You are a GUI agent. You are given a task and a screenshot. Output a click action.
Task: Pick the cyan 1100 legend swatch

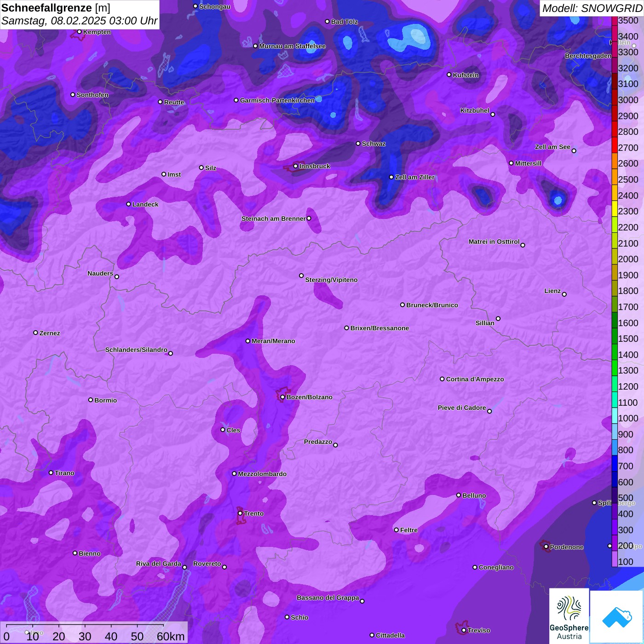[615, 400]
